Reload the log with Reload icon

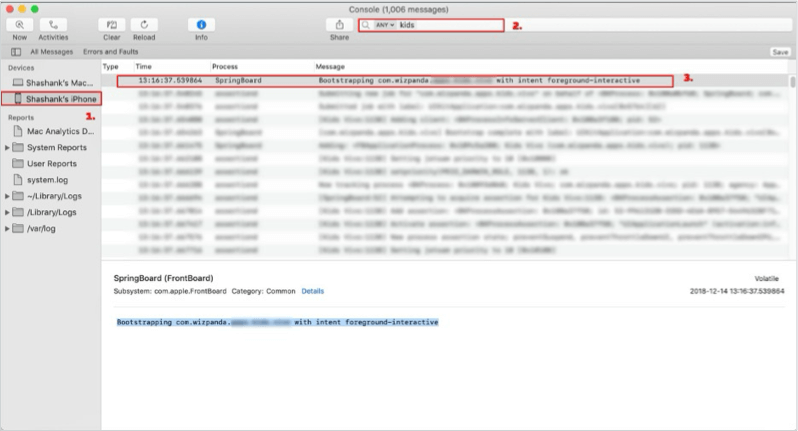(144, 25)
